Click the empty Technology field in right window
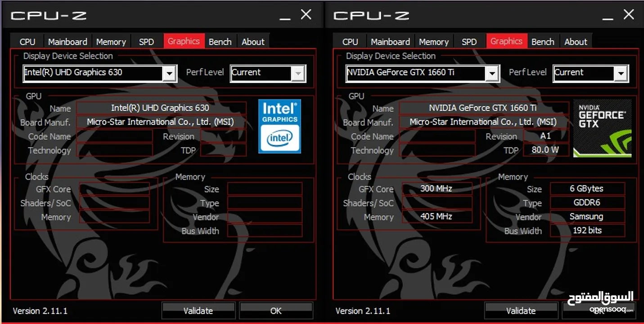644x324 pixels. (437, 150)
